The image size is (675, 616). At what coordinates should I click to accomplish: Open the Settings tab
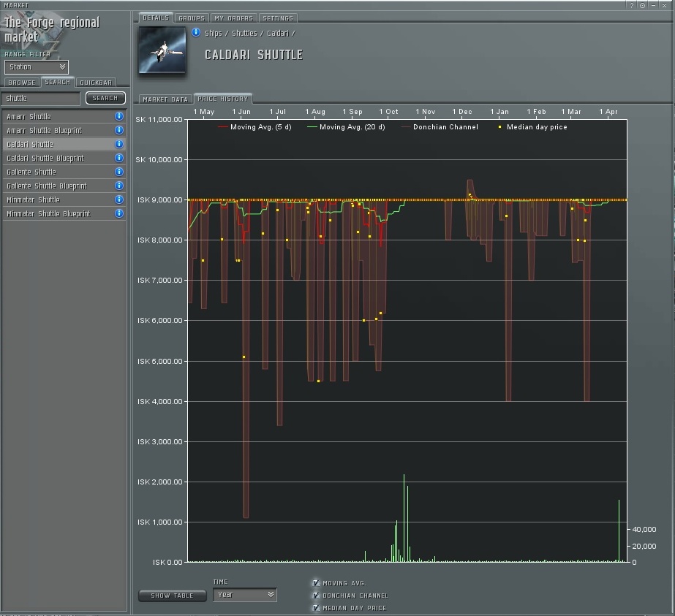pos(278,18)
